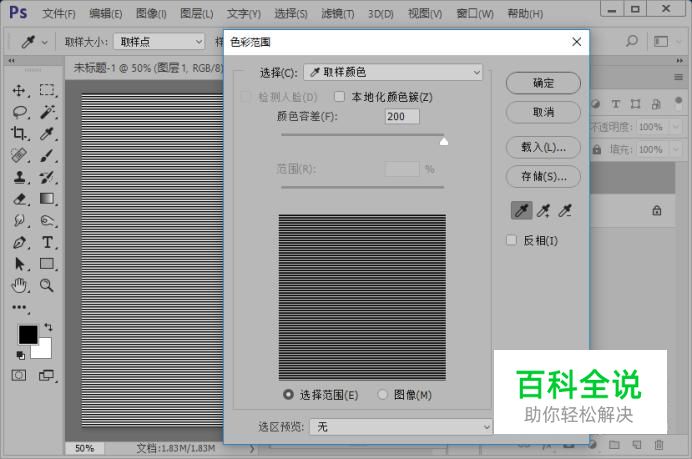Viewport: 692px width, 459px height.
Task: Select the Brush tool
Action: click(x=47, y=155)
